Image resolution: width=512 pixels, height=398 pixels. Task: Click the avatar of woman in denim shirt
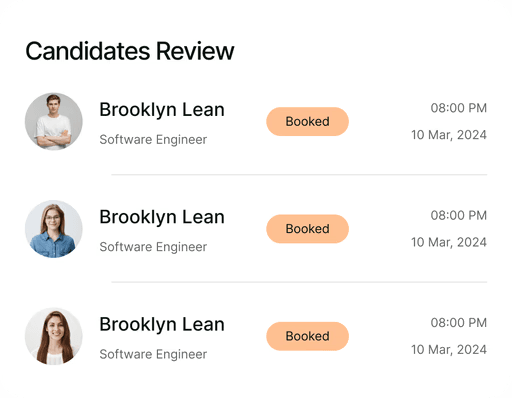tap(54, 229)
